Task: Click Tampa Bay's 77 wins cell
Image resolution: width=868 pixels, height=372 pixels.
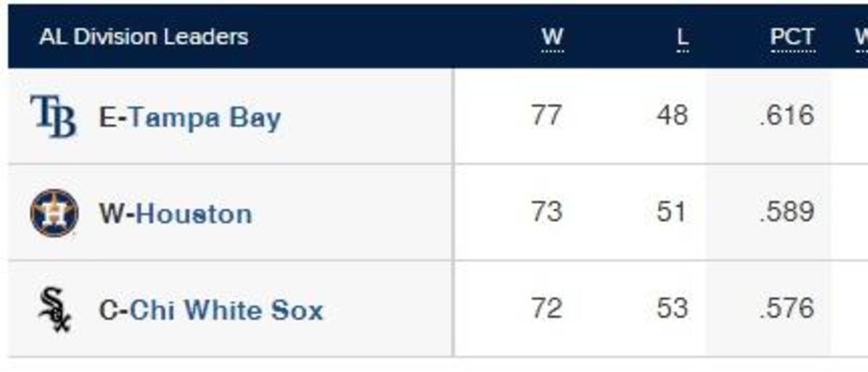Action: tap(546, 116)
